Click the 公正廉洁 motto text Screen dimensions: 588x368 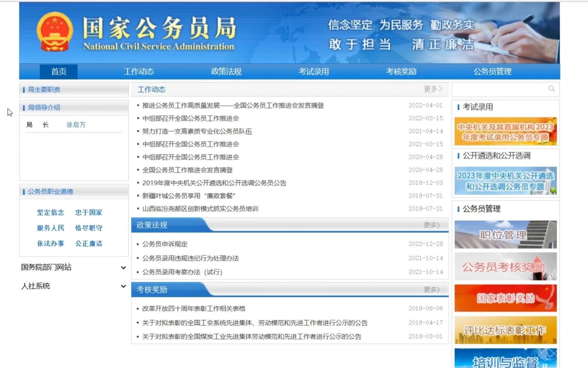pyautogui.click(x=89, y=244)
